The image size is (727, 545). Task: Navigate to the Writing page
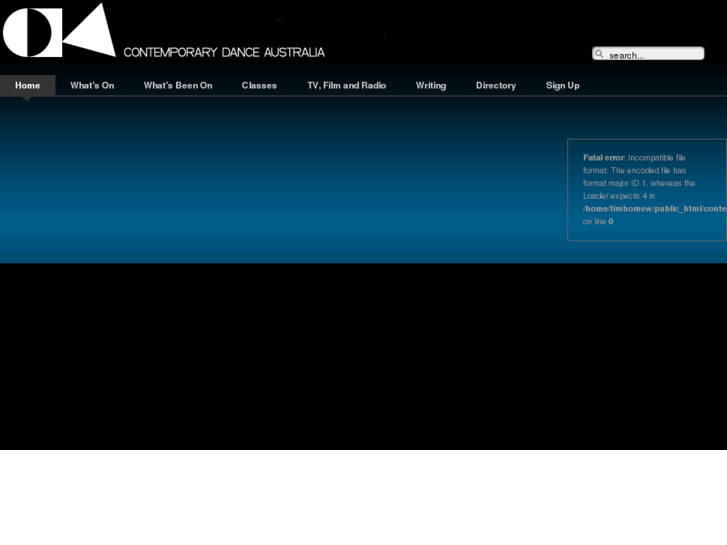coord(431,85)
